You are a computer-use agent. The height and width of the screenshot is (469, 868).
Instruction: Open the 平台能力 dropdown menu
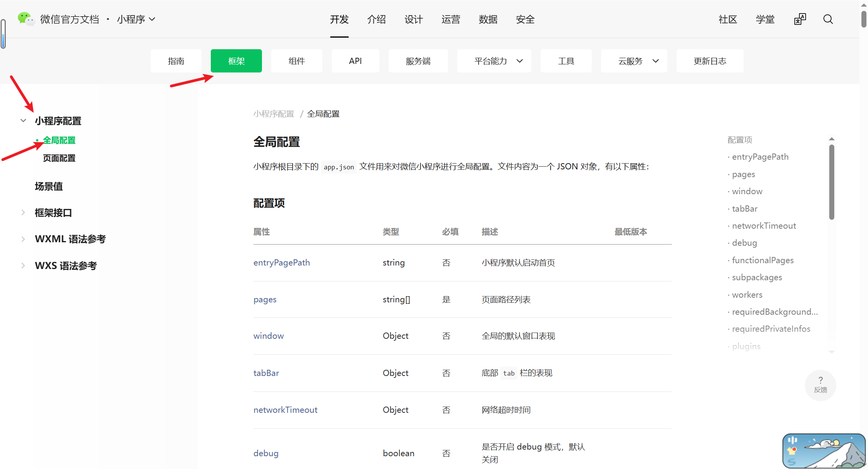494,61
